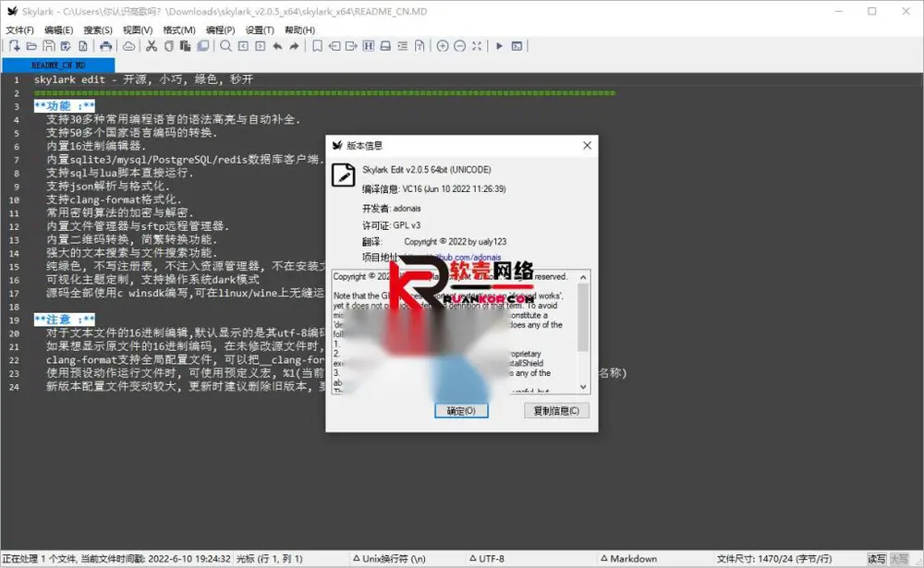Screen dimensions: 924x568
Task: Click the Copy toolbar icon
Action: 168,46
